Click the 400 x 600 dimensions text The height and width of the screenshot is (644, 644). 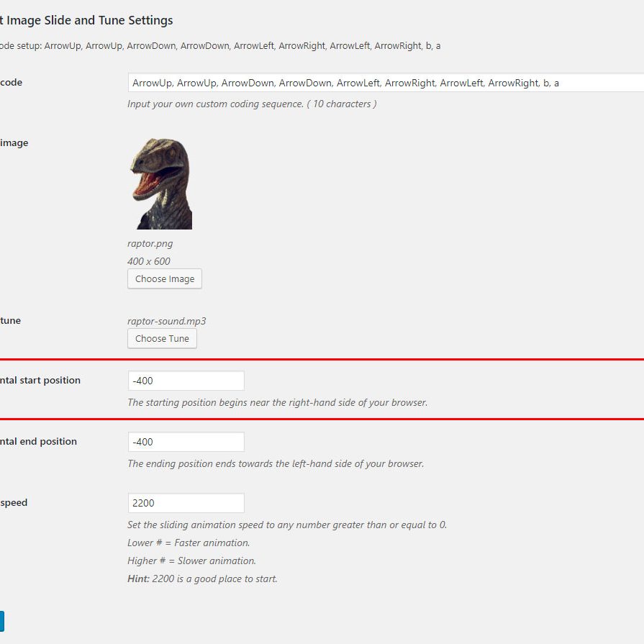pyautogui.click(x=149, y=261)
